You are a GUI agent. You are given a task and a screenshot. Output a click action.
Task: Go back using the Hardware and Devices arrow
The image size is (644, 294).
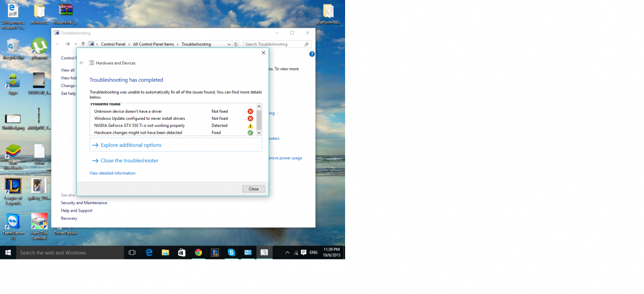tap(82, 63)
